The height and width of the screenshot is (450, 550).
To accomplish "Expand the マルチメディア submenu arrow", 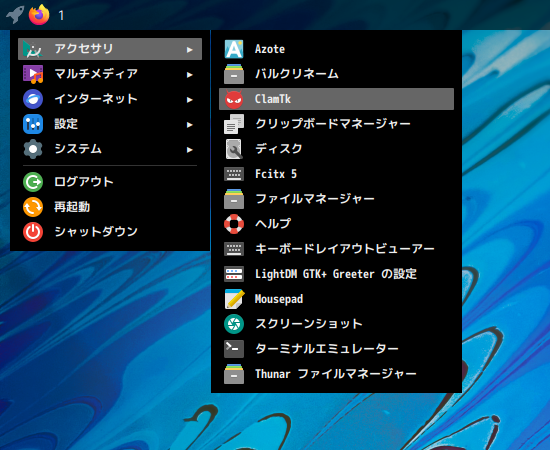I will click(189, 74).
